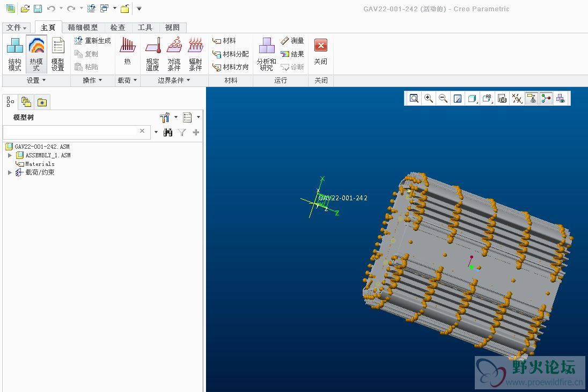Define 规定温度 prescribed temperature

click(x=152, y=54)
